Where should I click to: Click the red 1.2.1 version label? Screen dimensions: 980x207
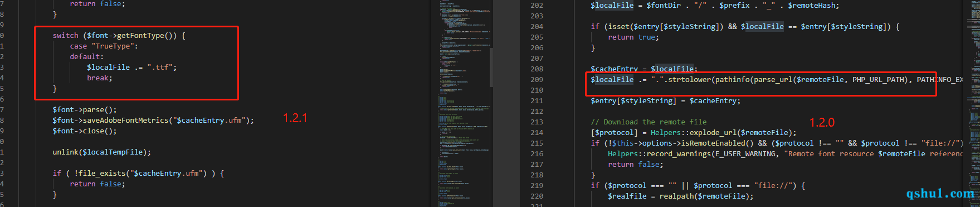(x=295, y=118)
